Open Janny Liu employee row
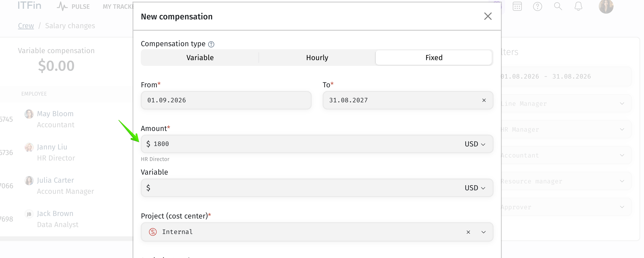 (66, 152)
